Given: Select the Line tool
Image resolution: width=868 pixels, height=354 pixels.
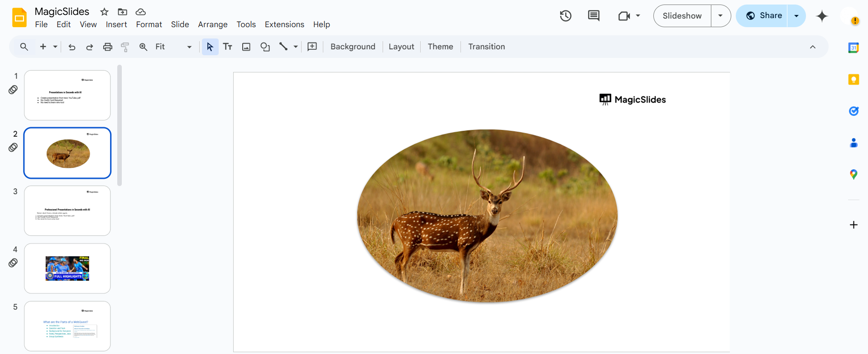Looking at the screenshot, I should (x=283, y=47).
